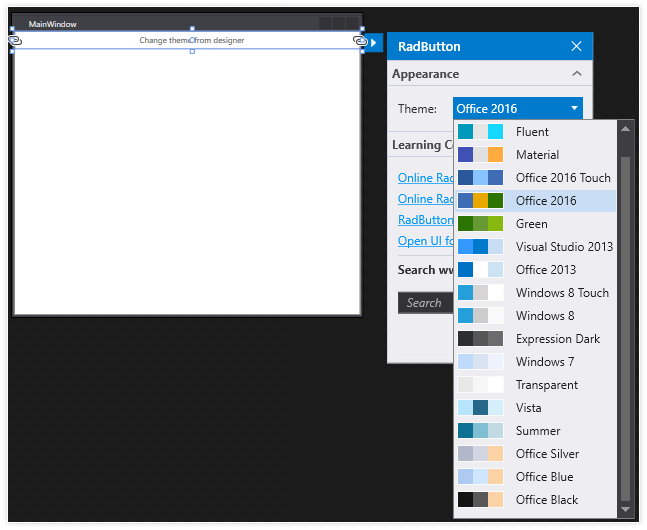Collapse the Appearance section chevron
Image resolution: width=647 pixels, height=530 pixels.
point(577,74)
